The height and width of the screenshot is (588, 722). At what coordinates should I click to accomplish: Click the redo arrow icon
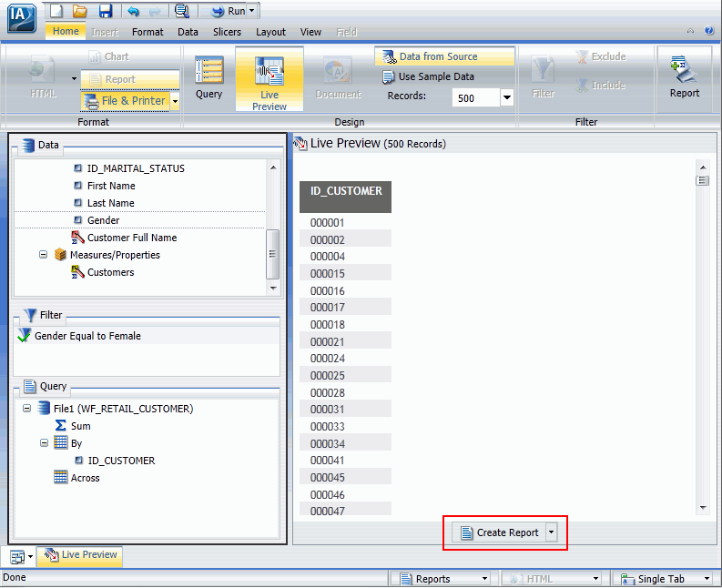pos(155,11)
